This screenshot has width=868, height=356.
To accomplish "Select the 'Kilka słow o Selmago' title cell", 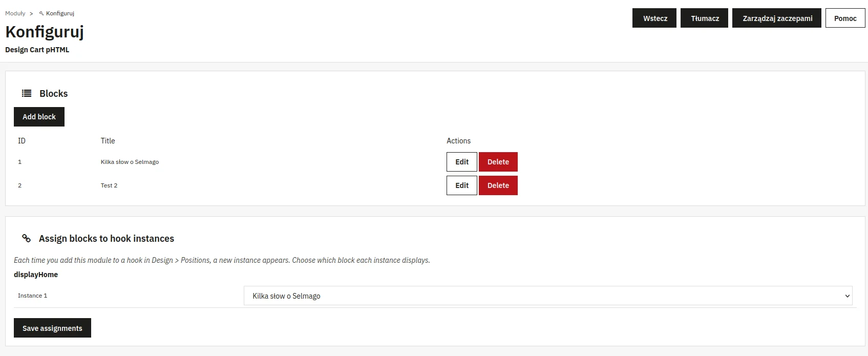I will (x=130, y=162).
